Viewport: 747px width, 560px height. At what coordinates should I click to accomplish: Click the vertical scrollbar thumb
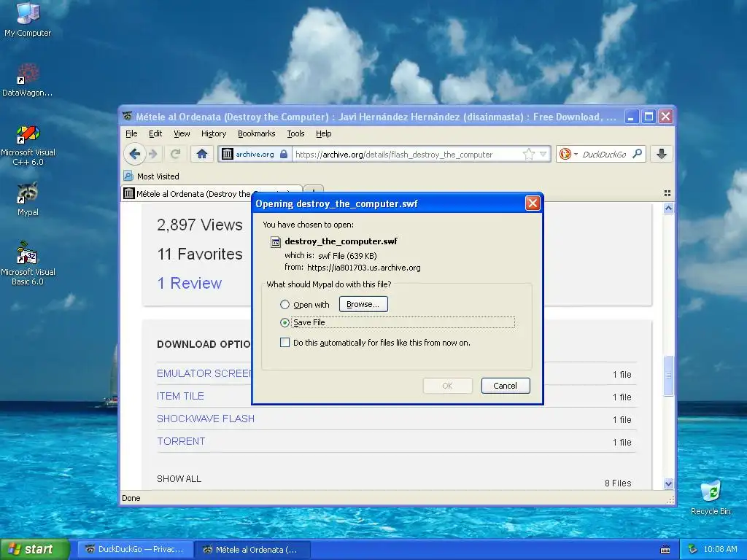point(668,376)
